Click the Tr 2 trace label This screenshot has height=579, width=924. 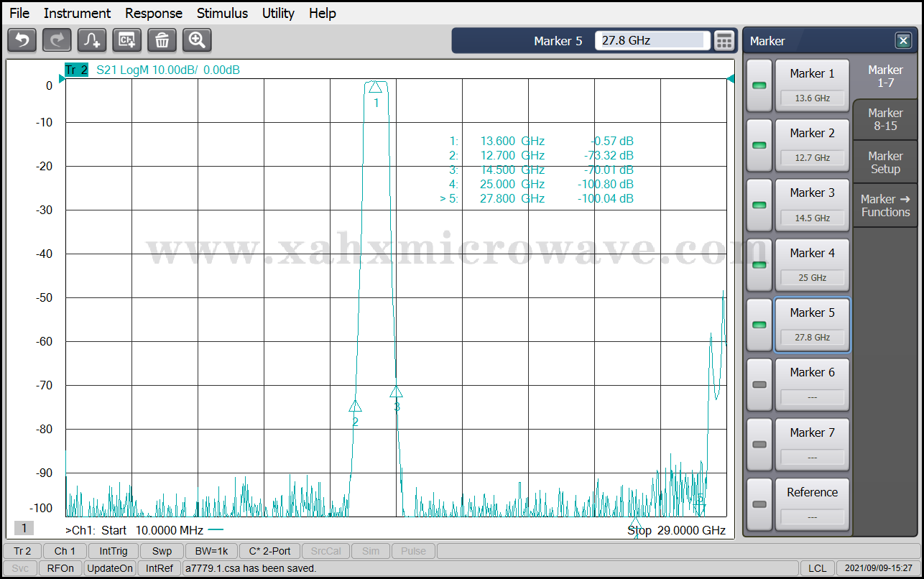coord(76,70)
